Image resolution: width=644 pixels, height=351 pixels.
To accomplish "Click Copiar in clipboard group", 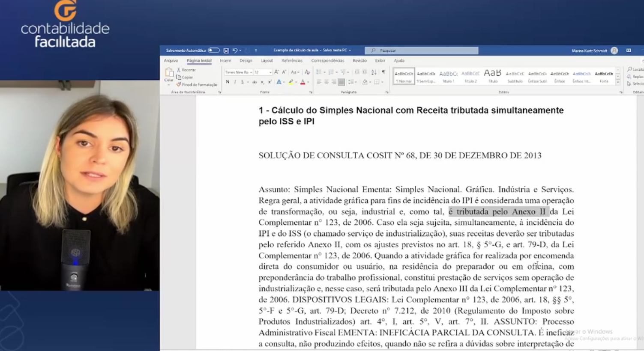I will (185, 77).
